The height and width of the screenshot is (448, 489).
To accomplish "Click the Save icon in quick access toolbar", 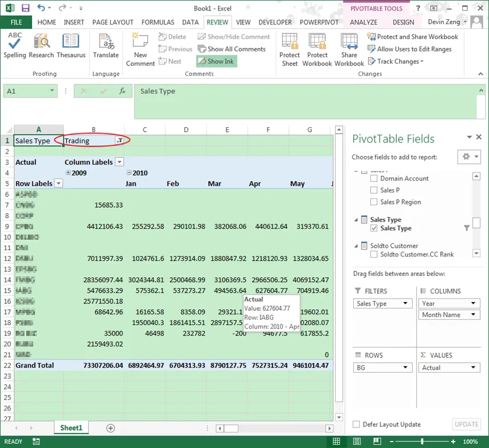I will tap(25, 8).
